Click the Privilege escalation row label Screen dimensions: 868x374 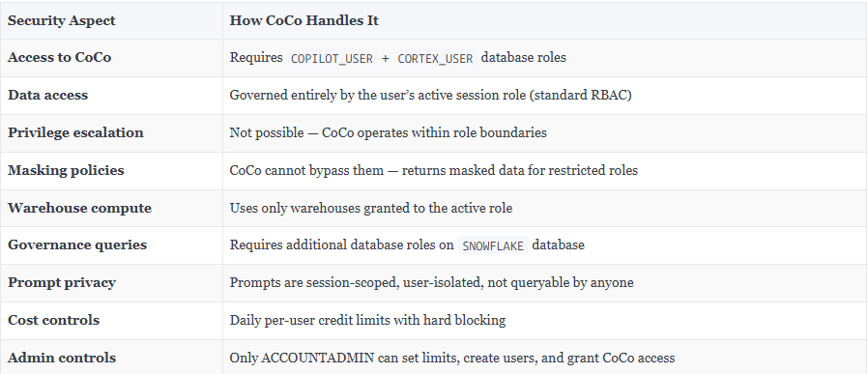(x=75, y=132)
